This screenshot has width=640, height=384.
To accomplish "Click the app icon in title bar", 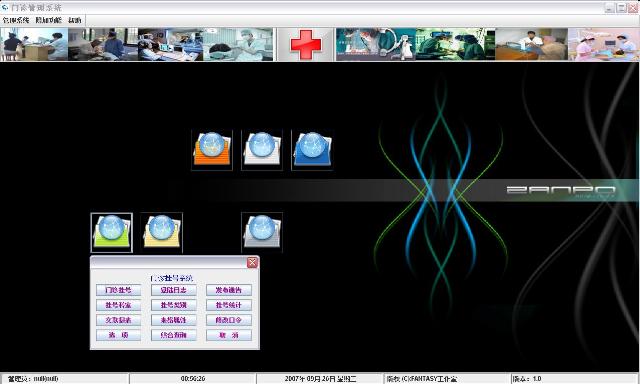I will 5,7.
